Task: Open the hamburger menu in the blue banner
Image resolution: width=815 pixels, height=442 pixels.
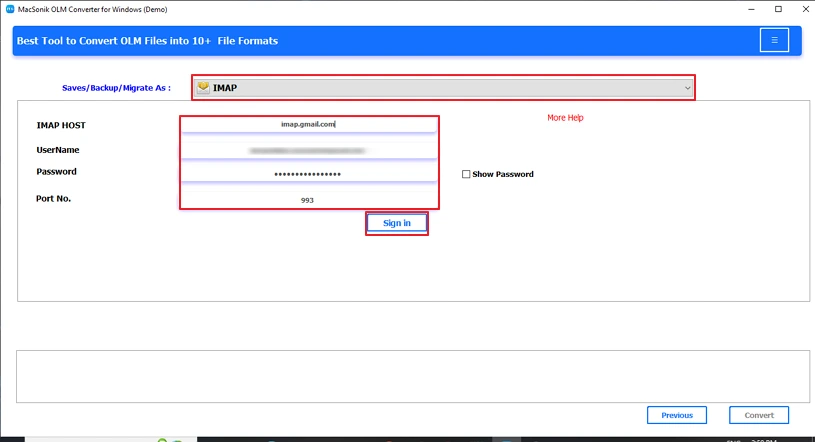Action: 773,40
